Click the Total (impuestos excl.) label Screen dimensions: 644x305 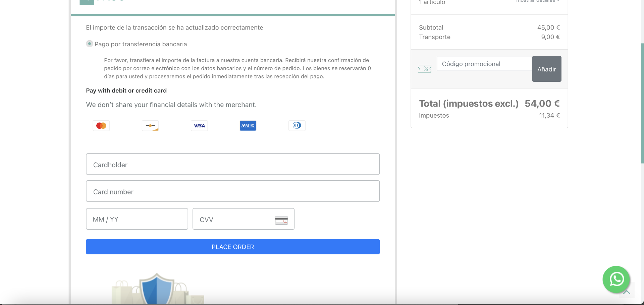click(x=469, y=104)
